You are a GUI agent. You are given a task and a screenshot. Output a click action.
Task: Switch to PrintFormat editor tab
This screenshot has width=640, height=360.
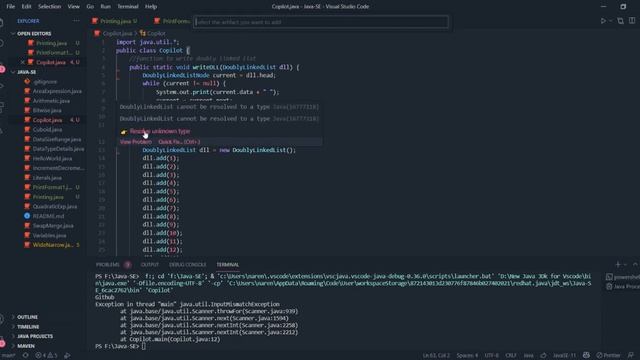[x=172, y=21]
